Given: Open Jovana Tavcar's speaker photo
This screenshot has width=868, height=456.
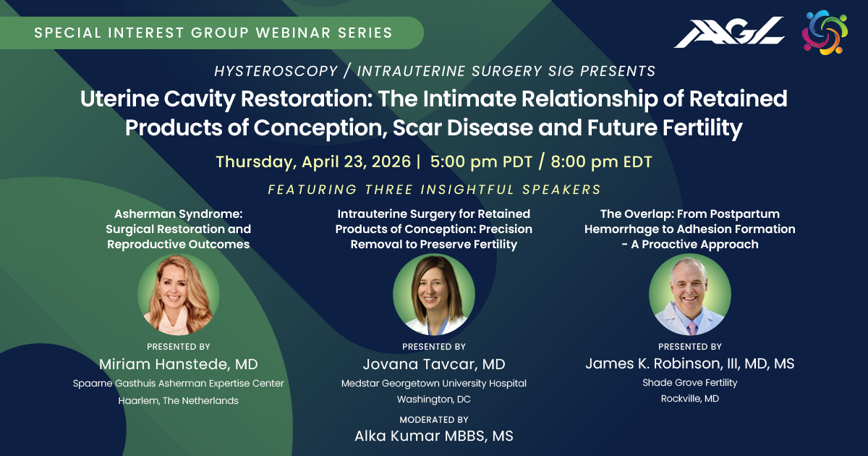Looking at the screenshot, I should point(434,294).
